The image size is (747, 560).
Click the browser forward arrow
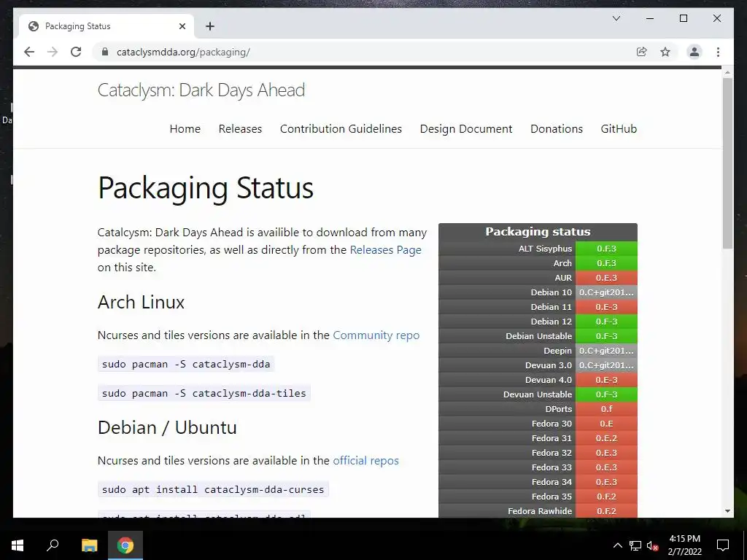(x=53, y=52)
